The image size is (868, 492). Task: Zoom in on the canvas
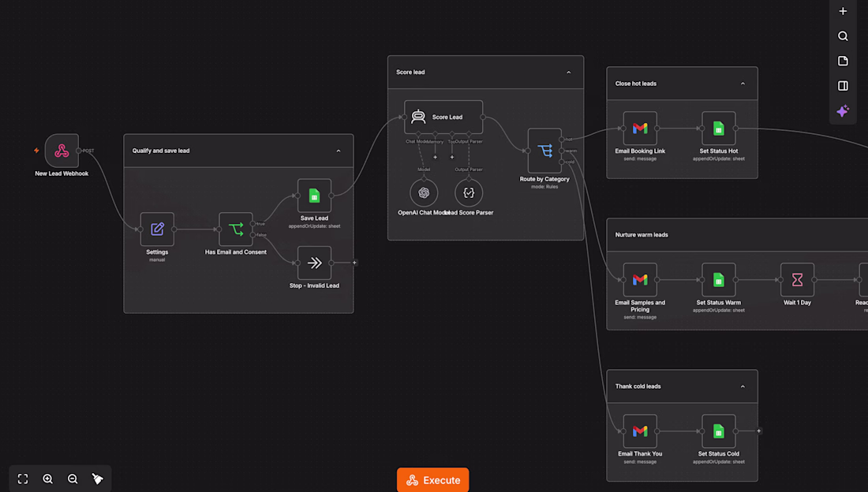point(47,479)
